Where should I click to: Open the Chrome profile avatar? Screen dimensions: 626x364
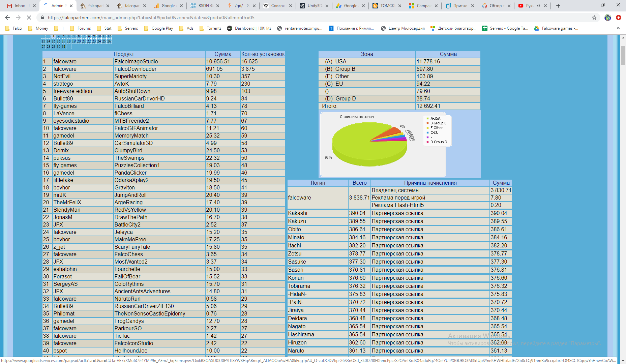608,18
